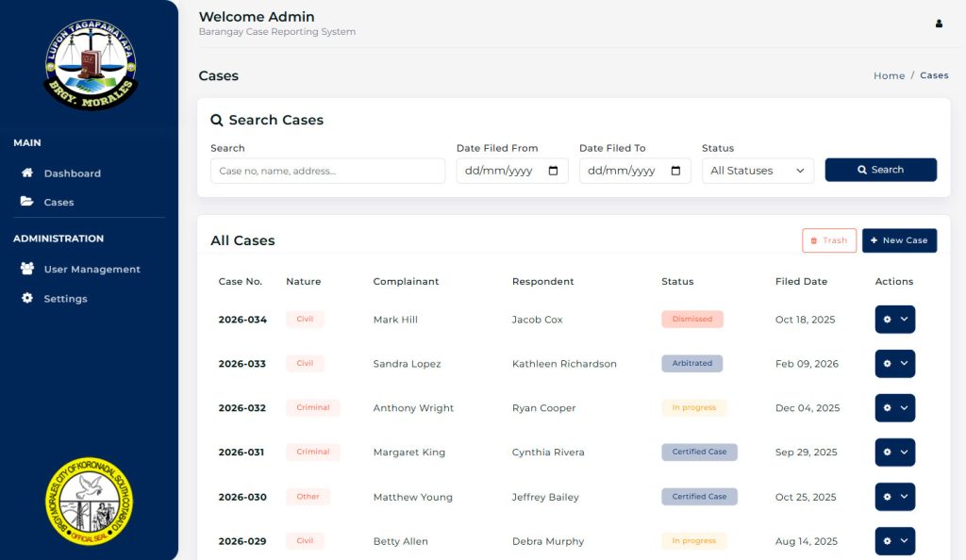The width and height of the screenshot is (966, 560).
Task: Click the Search button
Action: (x=880, y=170)
